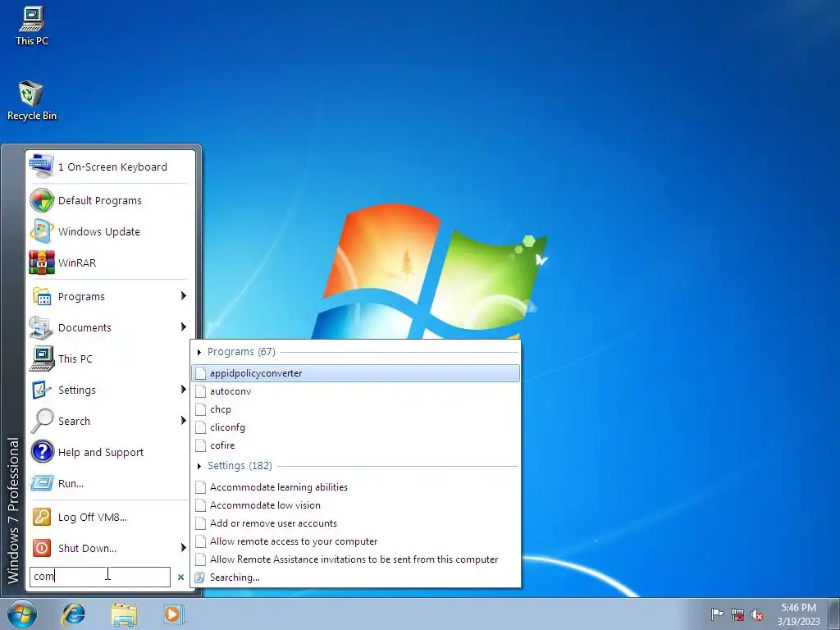Open the clock showing 5:46 PM

click(x=799, y=614)
